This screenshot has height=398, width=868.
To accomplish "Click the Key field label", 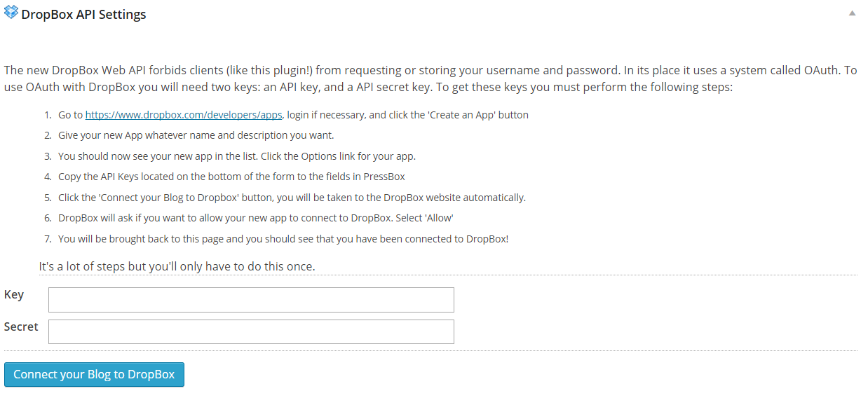I will coord(14,295).
